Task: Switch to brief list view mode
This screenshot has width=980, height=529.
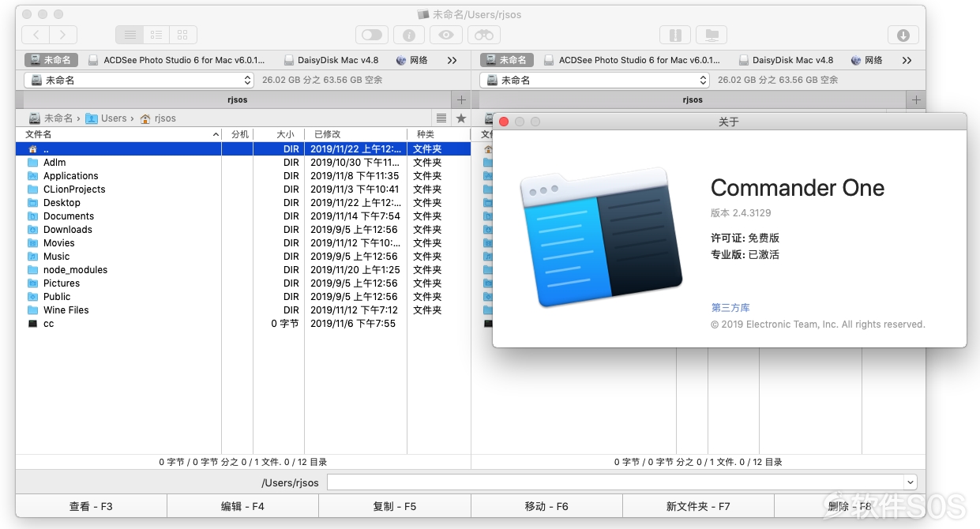Action: click(x=156, y=35)
